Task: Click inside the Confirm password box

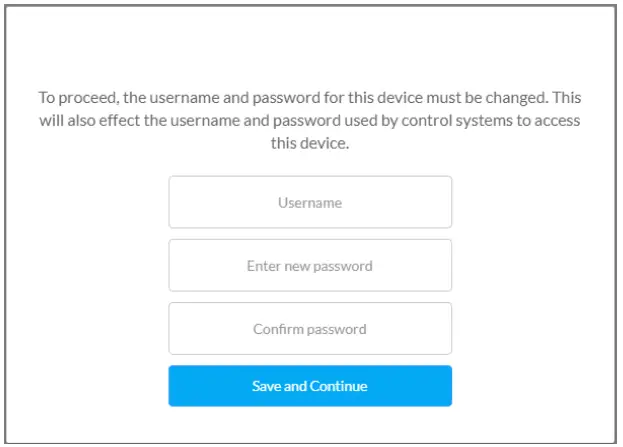Action: tap(310, 329)
